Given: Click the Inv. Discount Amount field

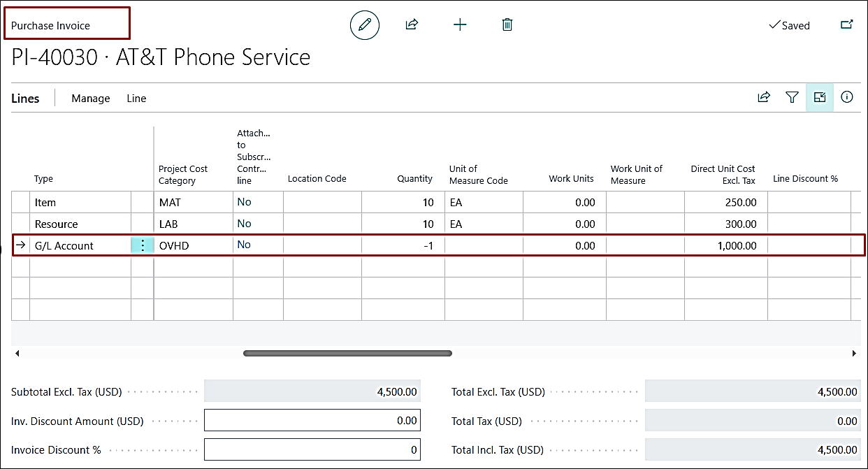Looking at the screenshot, I should pyautogui.click(x=312, y=421).
